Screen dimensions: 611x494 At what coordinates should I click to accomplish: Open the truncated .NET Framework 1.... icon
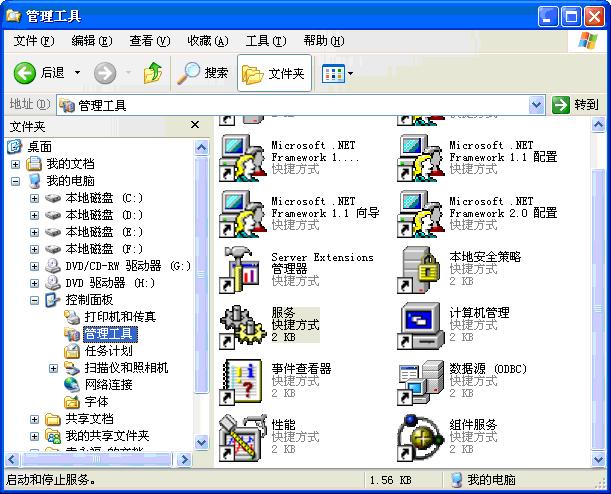(243, 158)
